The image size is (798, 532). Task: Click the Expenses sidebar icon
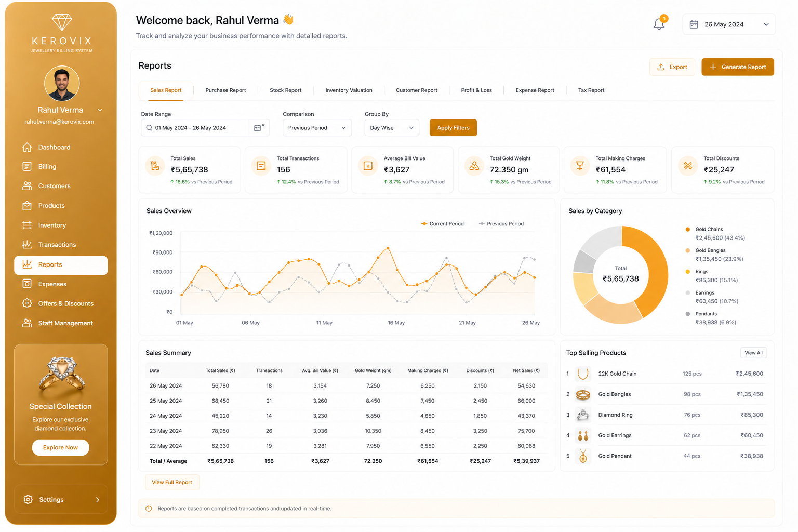(x=27, y=284)
